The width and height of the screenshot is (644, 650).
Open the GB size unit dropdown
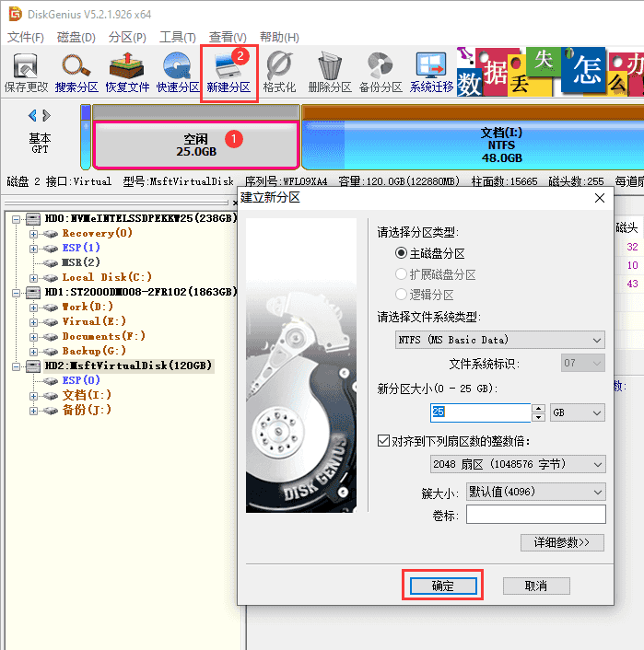[x=577, y=412]
